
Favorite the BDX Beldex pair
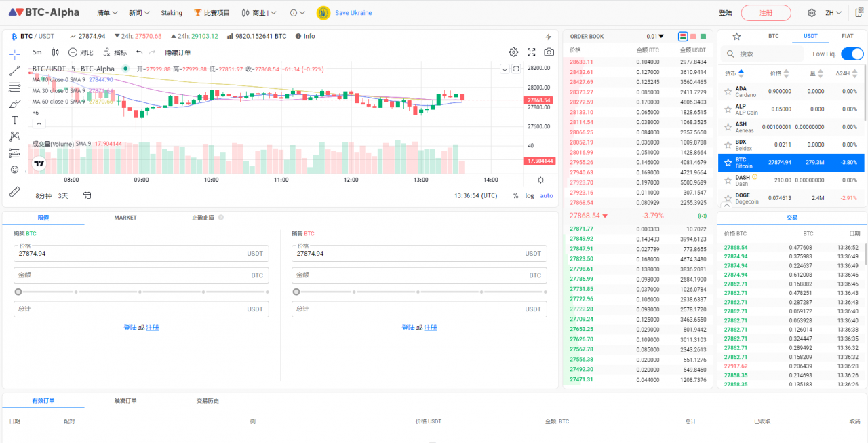pyautogui.click(x=728, y=145)
